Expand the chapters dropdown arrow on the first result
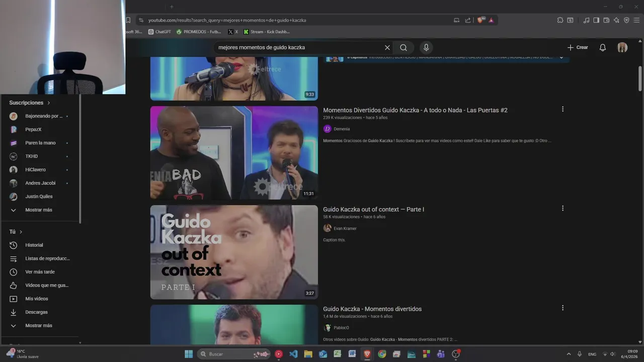Viewport: 644px width, 362px height. (x=561, y=57)
